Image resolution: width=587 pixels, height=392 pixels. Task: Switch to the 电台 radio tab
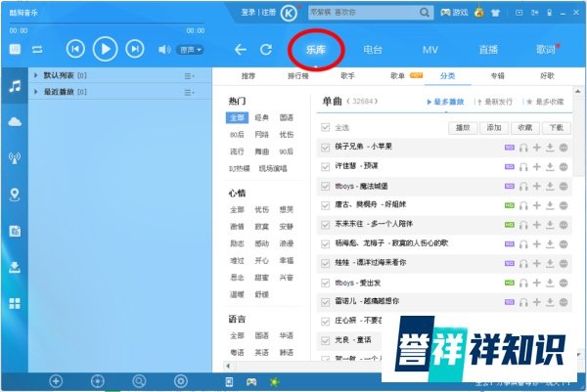click(x=373, y=50)
